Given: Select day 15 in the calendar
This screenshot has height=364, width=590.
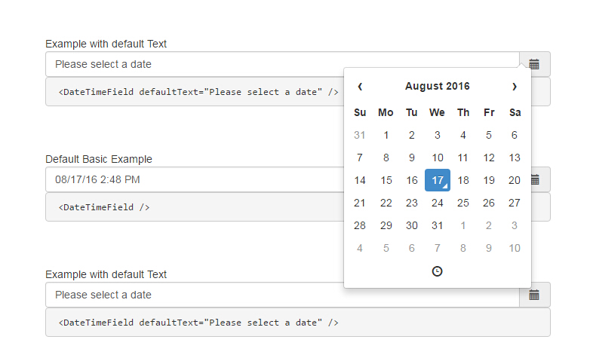Looking at the screenshot, I should tap(386, 181).
